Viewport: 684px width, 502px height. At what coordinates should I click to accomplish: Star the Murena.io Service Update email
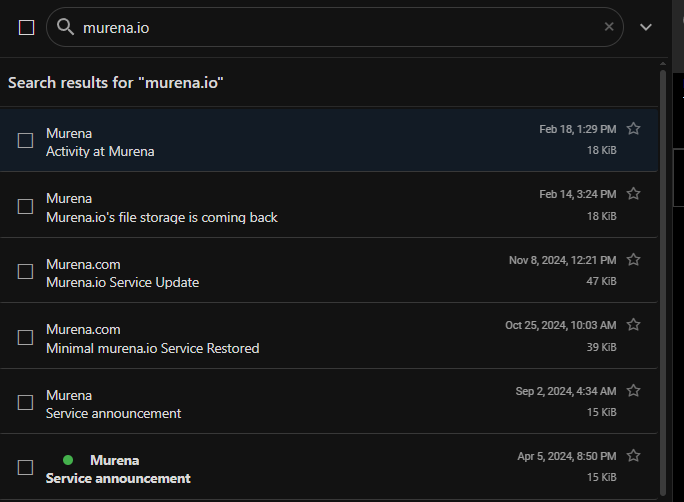point(633,260)
